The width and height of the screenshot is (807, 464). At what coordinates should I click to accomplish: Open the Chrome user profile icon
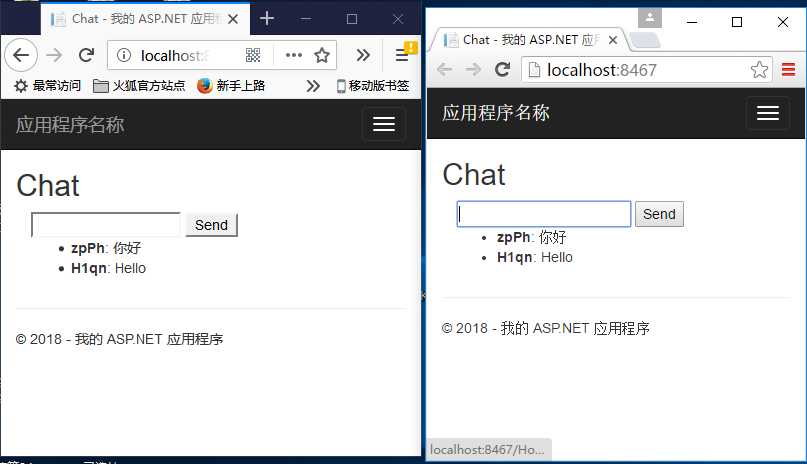point(650,18)
